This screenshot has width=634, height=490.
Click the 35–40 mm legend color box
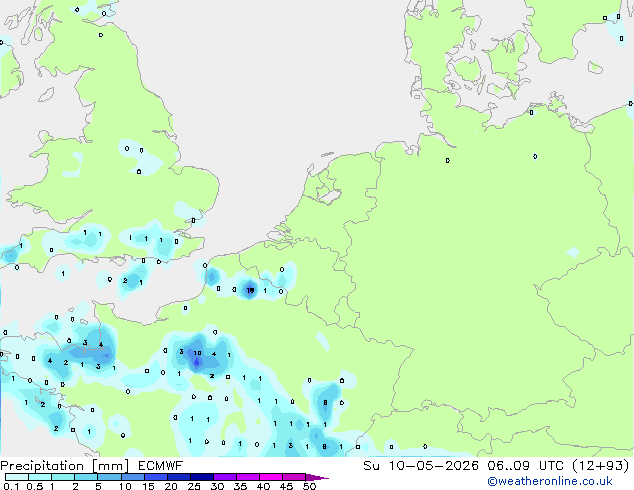click(248, 477)
